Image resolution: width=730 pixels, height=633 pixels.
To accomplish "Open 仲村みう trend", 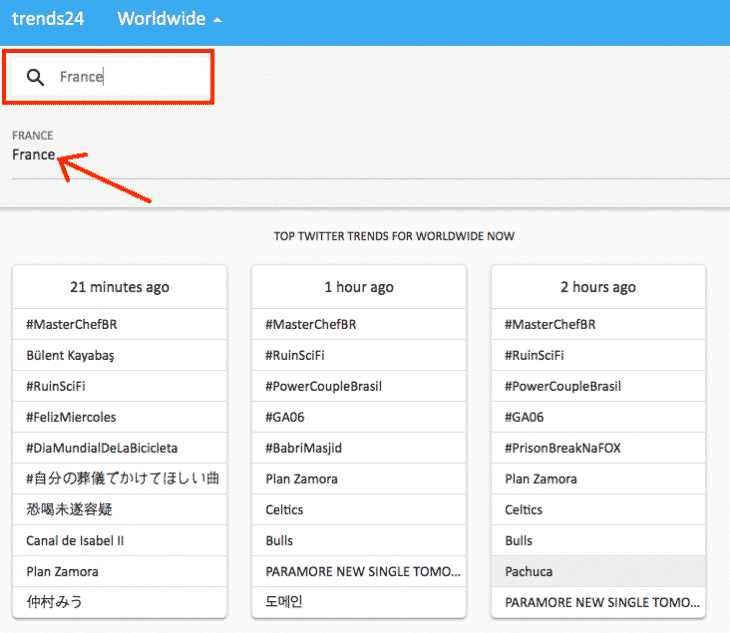I will (54, 602).
